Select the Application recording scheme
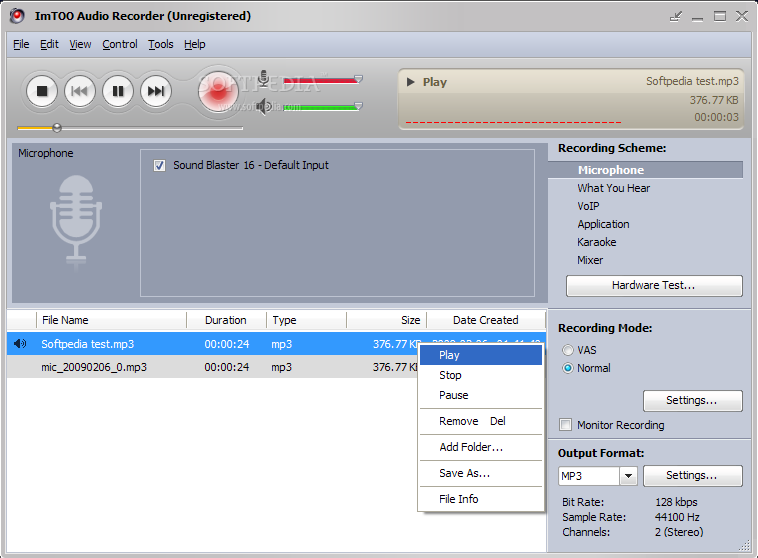The width and height of the screenshot is (758, 558). (x=603, y=224)
